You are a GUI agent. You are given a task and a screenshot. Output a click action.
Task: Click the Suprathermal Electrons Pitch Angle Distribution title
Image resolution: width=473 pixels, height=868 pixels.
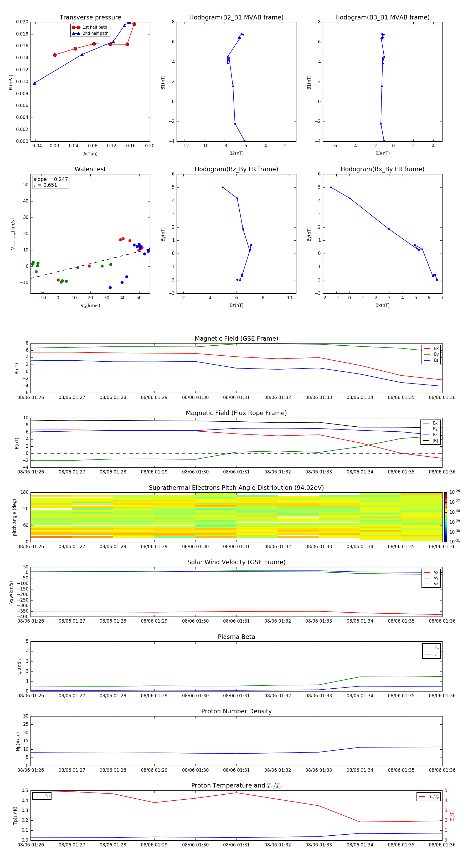236,488
